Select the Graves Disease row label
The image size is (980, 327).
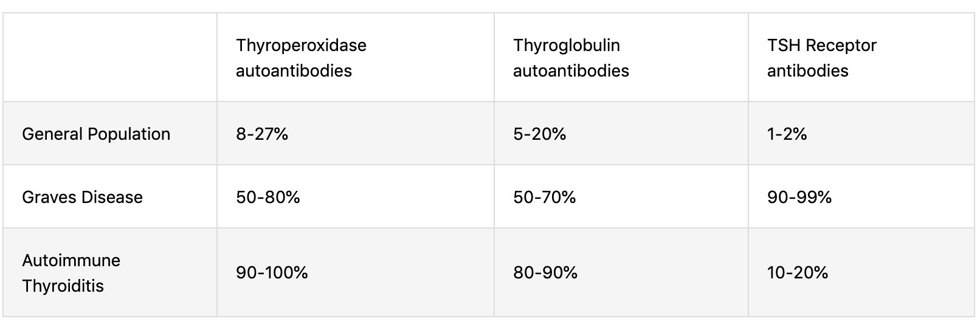pyautogui.click(x=82, y=198)
